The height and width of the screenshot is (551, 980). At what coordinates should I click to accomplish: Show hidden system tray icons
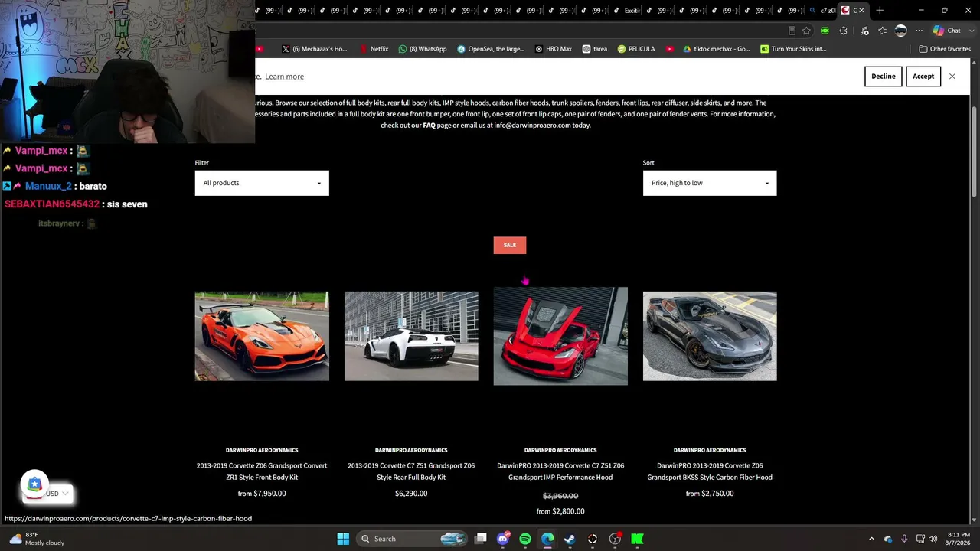click(x=871, y=539)
